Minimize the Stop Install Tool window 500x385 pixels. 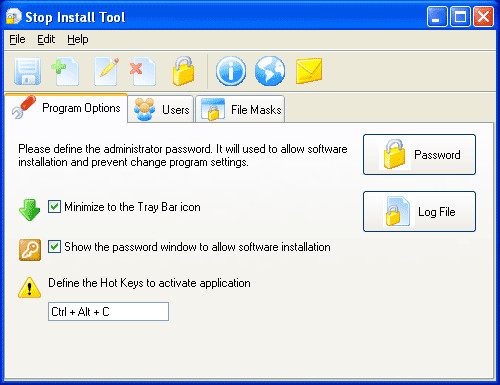(437, 16)
